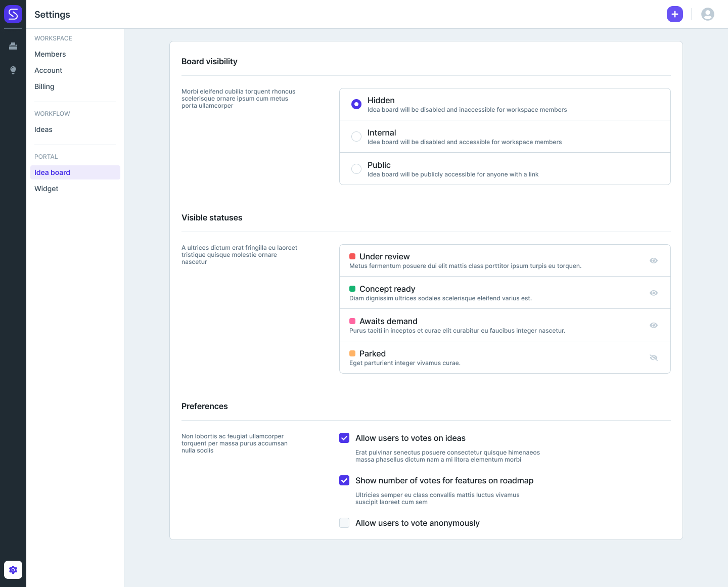This screenshot has width=728, height=587.
Task: Select Idea board in Portal section
Action: [75, 172]
